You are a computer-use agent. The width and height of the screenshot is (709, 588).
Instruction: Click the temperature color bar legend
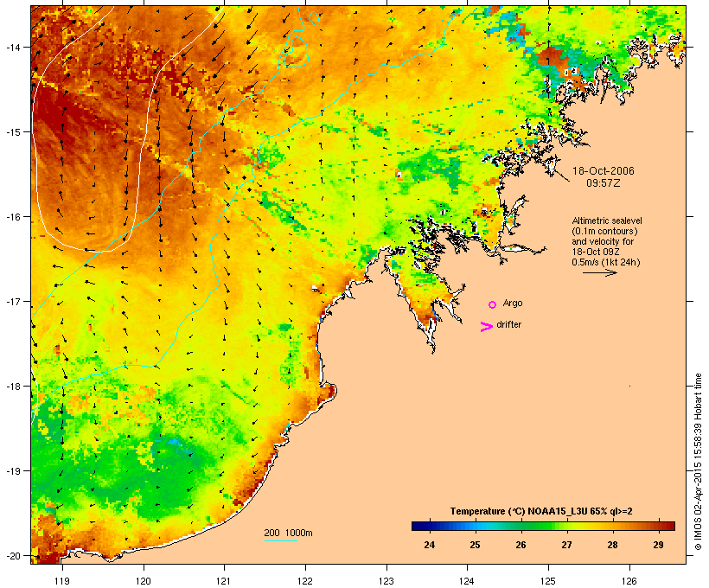tap(543, 526)
